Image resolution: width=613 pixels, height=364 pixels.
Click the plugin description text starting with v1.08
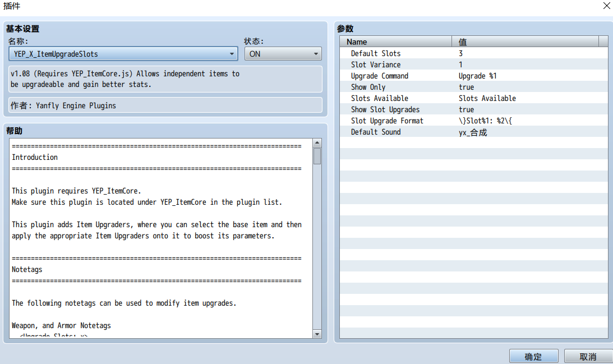[125, 79]
